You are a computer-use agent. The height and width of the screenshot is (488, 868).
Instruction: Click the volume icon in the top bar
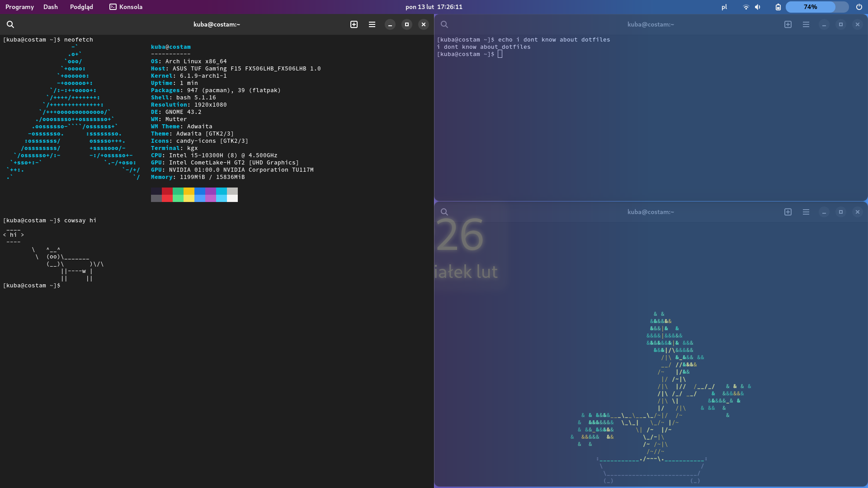point(758,7)
